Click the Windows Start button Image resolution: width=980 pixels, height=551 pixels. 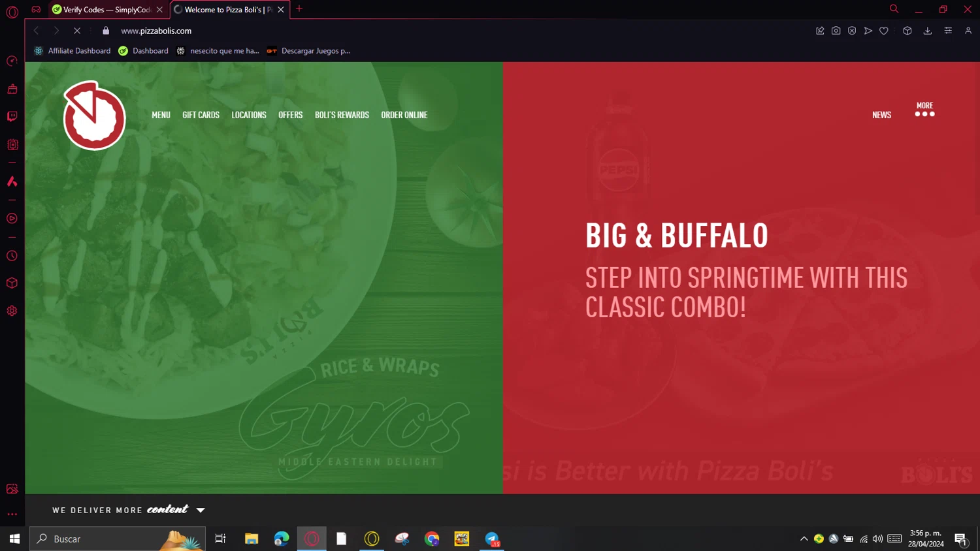point(14,539)
